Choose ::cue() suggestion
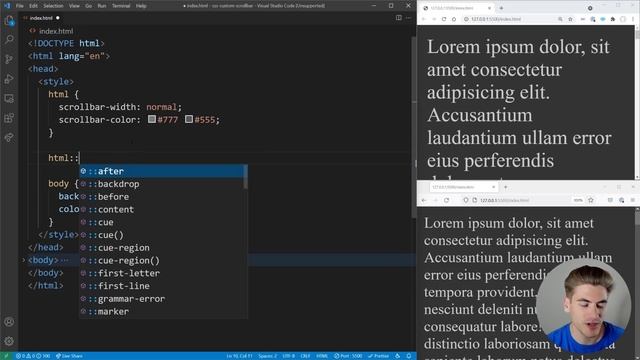 tap(162, 235)
